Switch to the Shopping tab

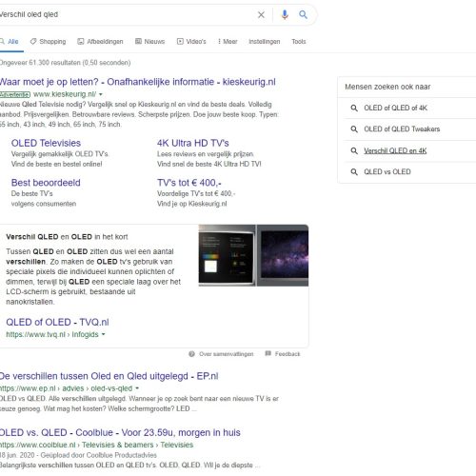pyautogui.click(x=49, y=42)
